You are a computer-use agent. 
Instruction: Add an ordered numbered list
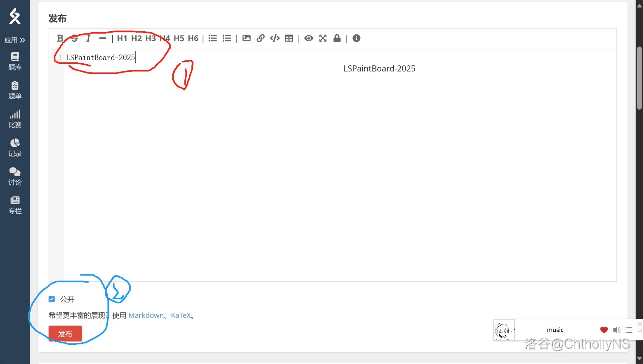pos(227,38)
